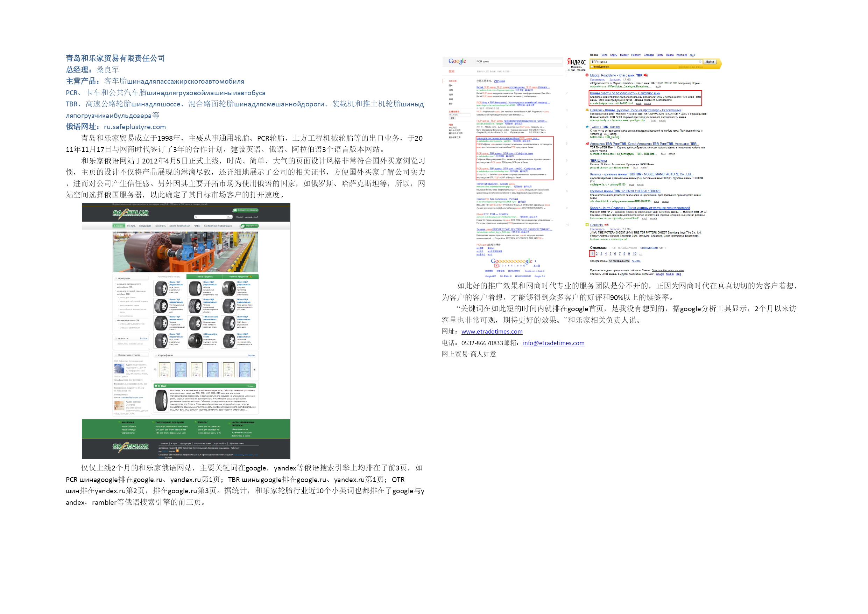The width and height of the screenshot is (868, 614).
Task: Open the www.etradetimes.com hyperlink
Action: 492,332
